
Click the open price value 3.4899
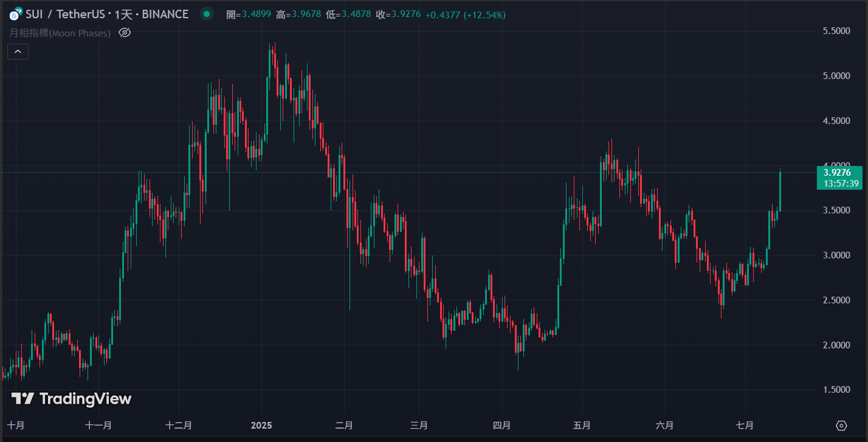coord(257,15)
